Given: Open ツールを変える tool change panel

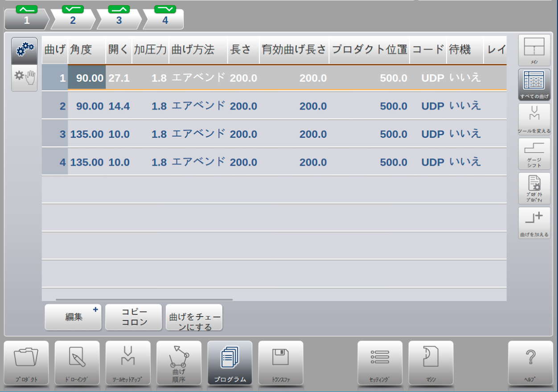Looking at the screenshot, I should (534, 119).
